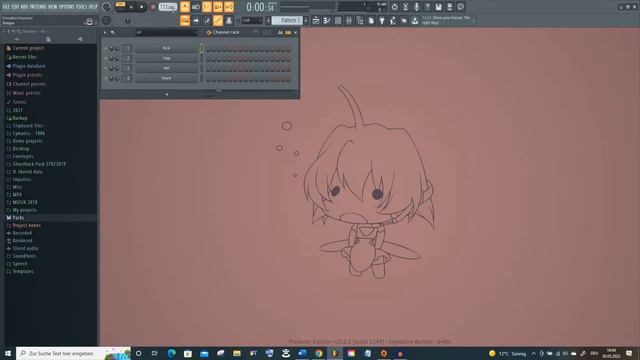The width and height of the screenshot is (640, 360).
Task: Show the Channel rack via toolbar icon
Action: coord(338,20)
